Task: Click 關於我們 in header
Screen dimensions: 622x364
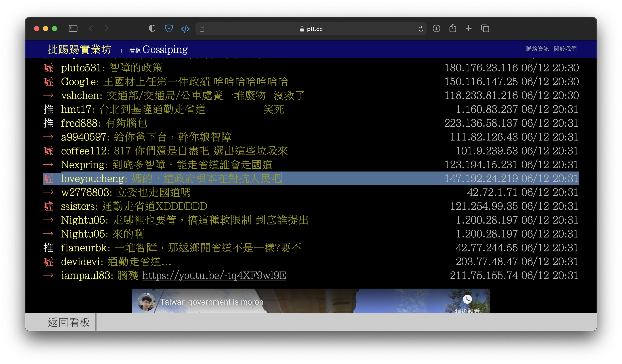Action: tap(565, 49)
